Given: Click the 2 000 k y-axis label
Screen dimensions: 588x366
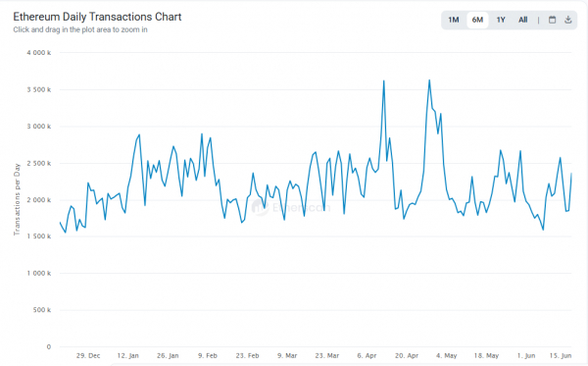Looking at the screenshot, I should tap(38, 200).
